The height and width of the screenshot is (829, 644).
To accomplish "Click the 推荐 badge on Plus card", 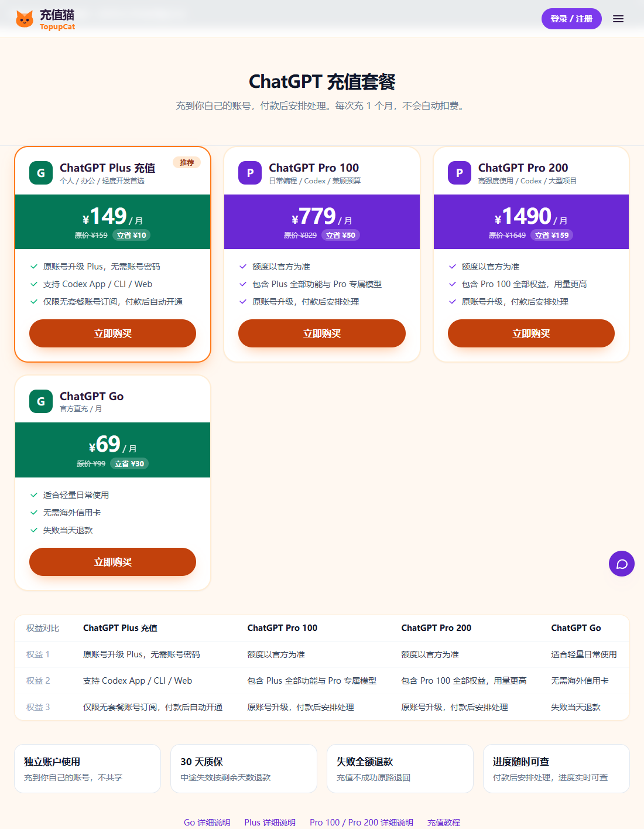I will [187, 162].
